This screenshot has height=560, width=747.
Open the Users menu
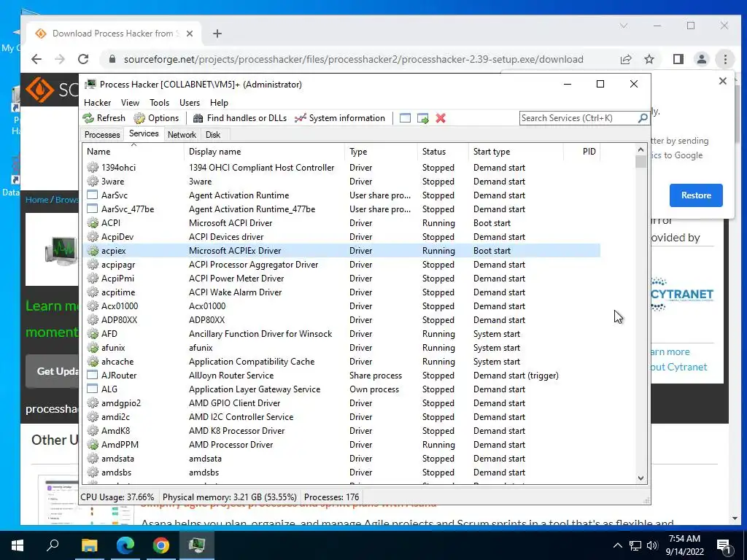click(190, 103)
